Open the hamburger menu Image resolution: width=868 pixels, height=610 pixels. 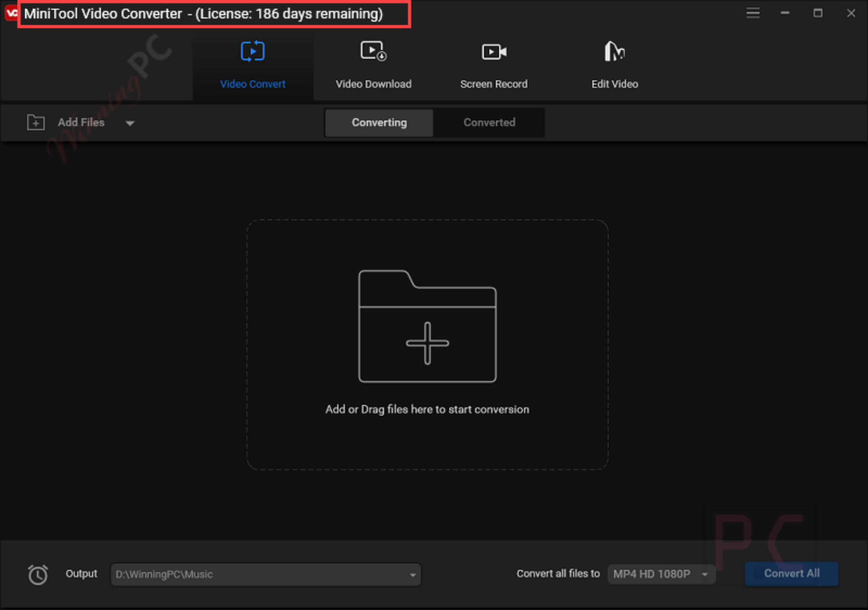pyautogui.click(x=752, y=13)
